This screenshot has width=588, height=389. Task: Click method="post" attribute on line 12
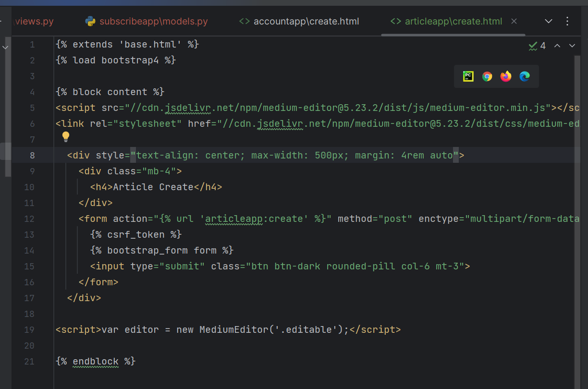coord(375,219)
